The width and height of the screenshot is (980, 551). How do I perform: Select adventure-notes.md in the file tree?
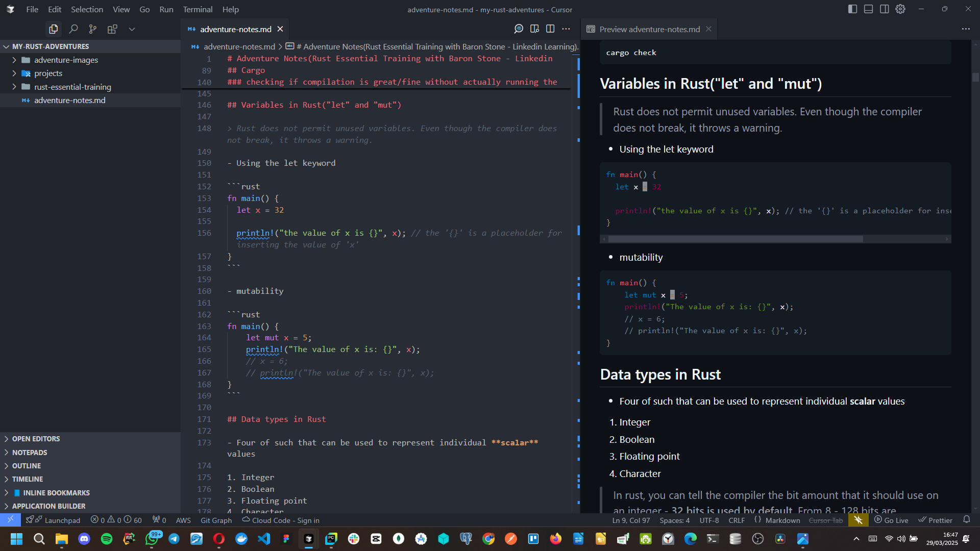[69, 101]
